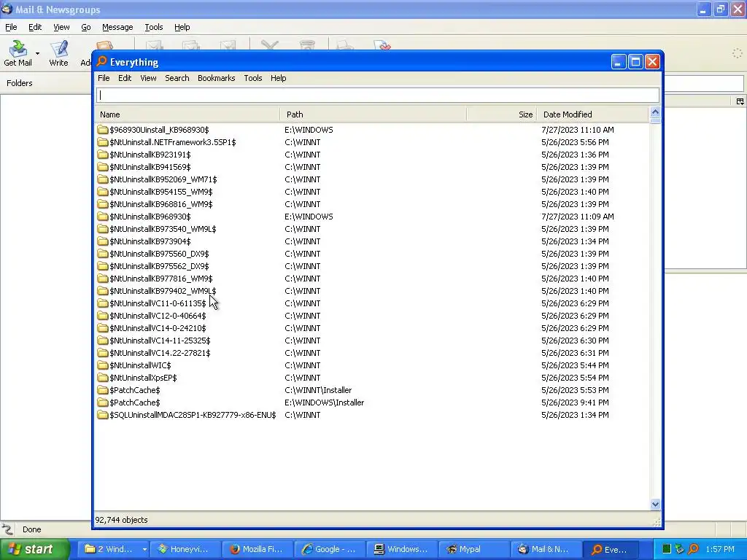Select folder icon of $NtUninstallKB977816_WM9$
Screen dimensions: 747x560
click(102, 278)
